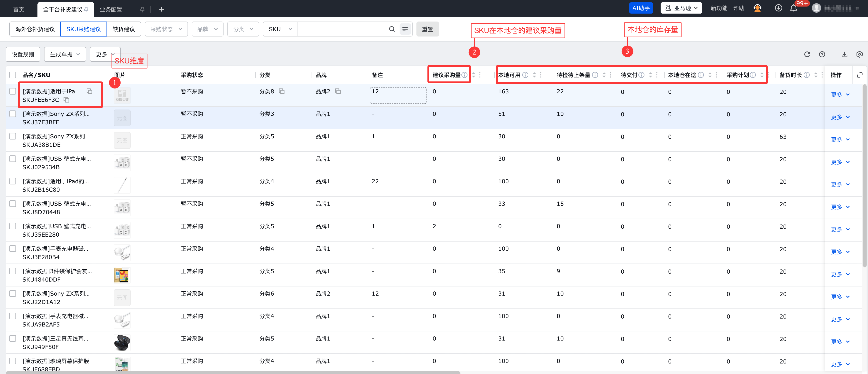Open the help question-mark icon
The width and height of the screenshot is (868, 374).
tap(822, 54)
